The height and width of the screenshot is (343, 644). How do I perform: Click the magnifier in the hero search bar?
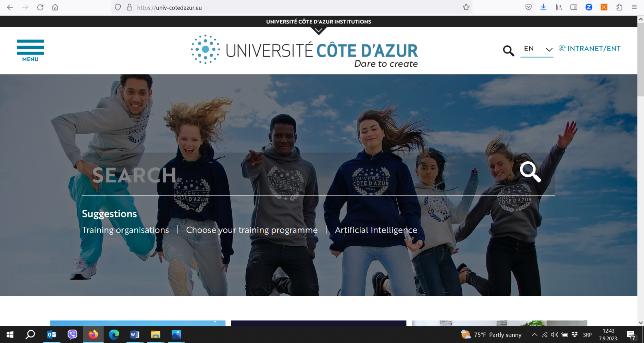pos(530,173)
